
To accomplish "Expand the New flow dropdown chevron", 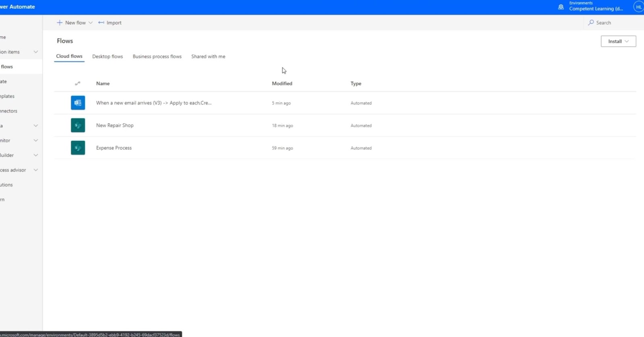I will [x=91, y=23].
